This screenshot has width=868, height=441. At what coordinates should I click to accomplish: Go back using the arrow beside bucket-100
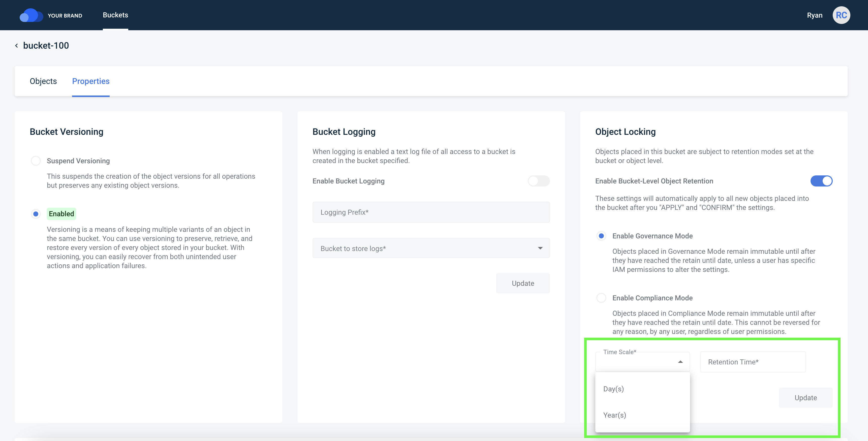[17, 45]
